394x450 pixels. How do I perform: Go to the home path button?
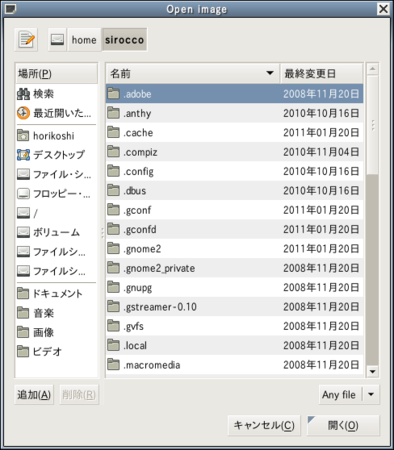[84, 40]
